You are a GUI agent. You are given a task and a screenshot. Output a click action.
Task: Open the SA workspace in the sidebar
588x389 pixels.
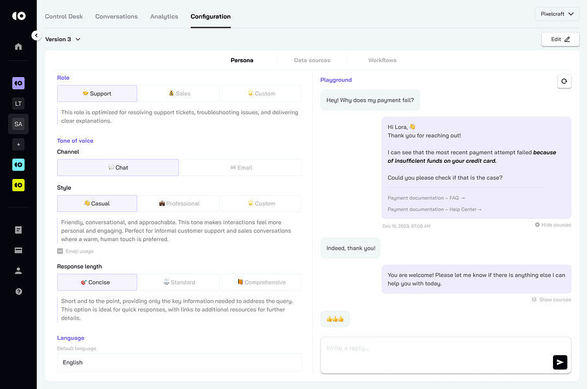18,123
